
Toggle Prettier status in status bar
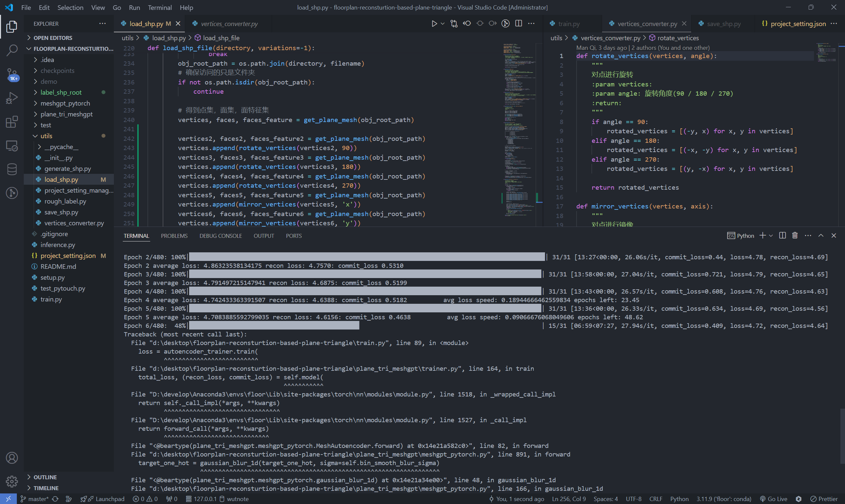point(824,499)
